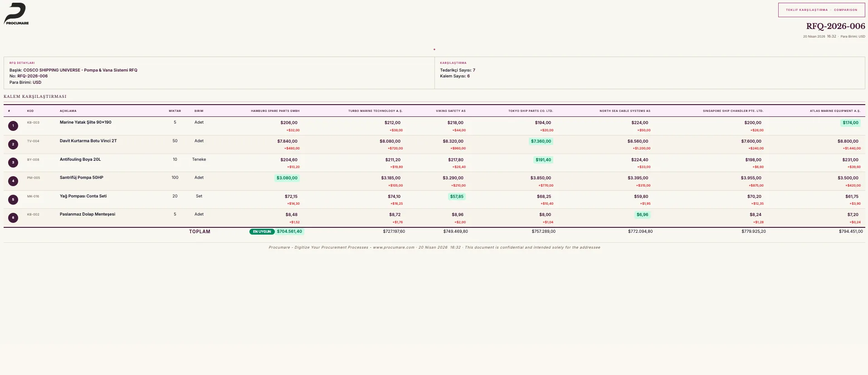Open the Hamburg Spare Parts GmbH column header
Screen dimensions: 868x375
click(x=275, y=111)
